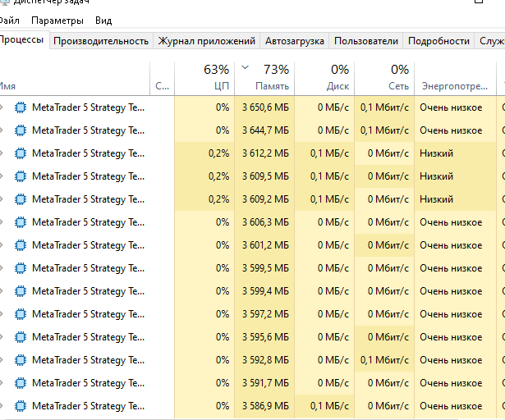Click process icon in the 3 599,4 МБ row
The height and width of the screenshot is (420, 505).
[x=21, y=291]
